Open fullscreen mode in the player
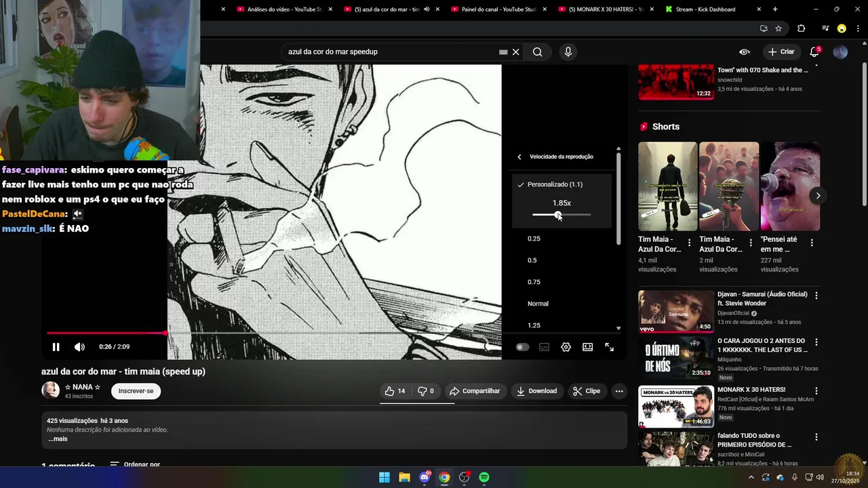868x488 pixels. click(x=609, y=347)
